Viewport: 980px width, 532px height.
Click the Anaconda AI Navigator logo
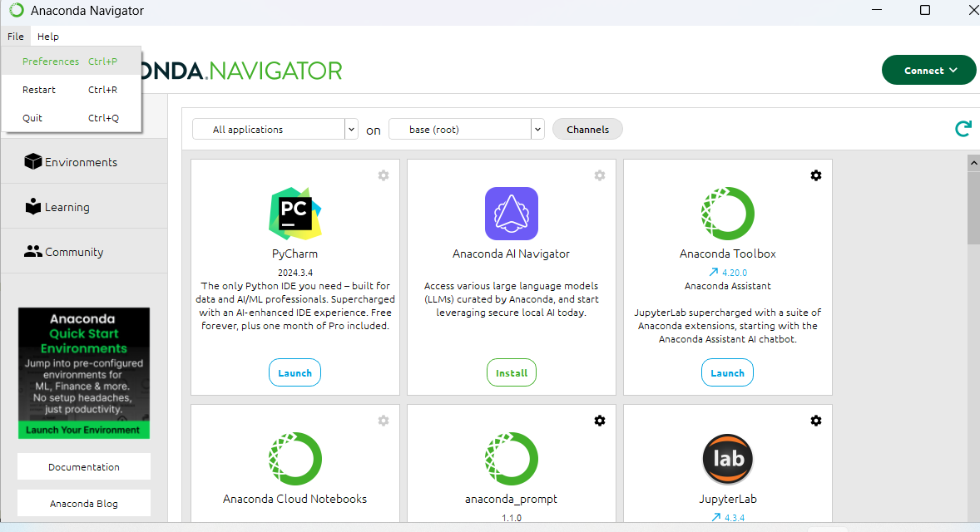pos(512,214)
